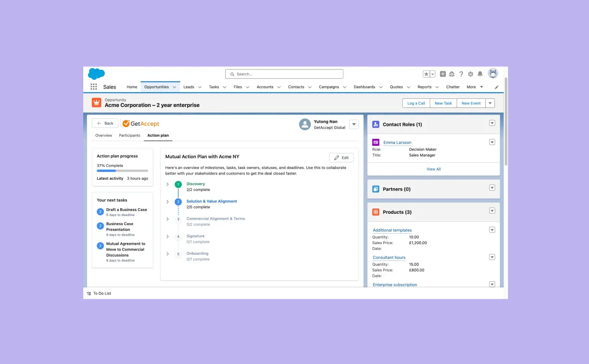Image resolution: width=589 pixels, height=364 pixels.
Task: Open the Chatter navigation item
Action: pyautogui.click(x=452, y=87)
